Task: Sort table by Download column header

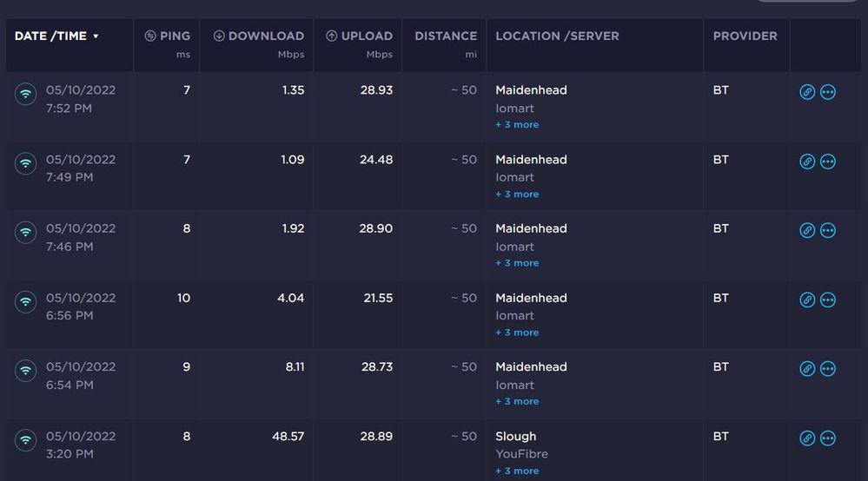Action: click(x=258, y=36)
